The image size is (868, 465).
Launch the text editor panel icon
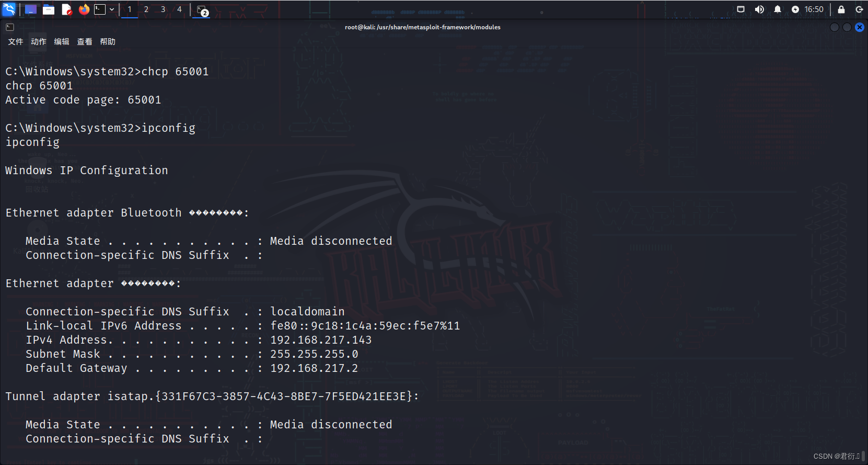click(66, 9)
